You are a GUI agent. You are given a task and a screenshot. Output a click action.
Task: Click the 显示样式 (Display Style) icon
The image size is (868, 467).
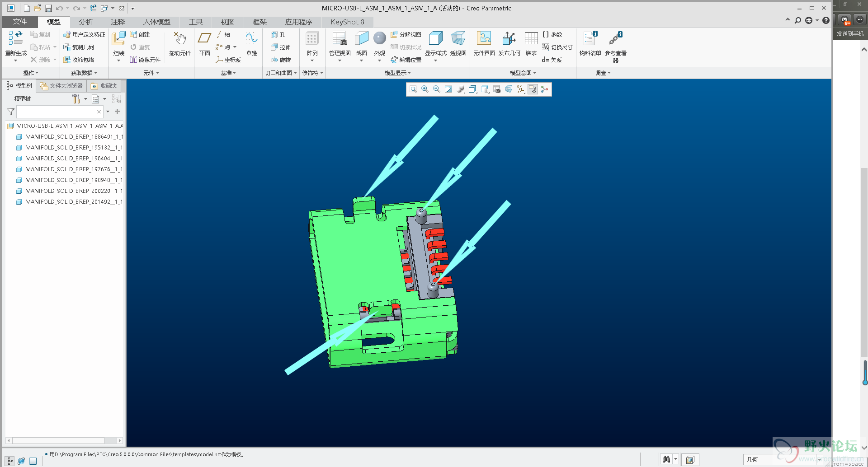[436, 38]
